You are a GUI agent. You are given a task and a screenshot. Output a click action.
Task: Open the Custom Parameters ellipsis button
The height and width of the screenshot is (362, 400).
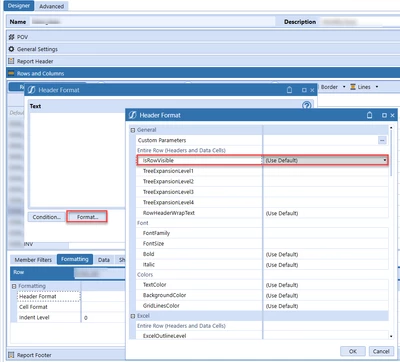pyautogui.click(x=382, y=140)
